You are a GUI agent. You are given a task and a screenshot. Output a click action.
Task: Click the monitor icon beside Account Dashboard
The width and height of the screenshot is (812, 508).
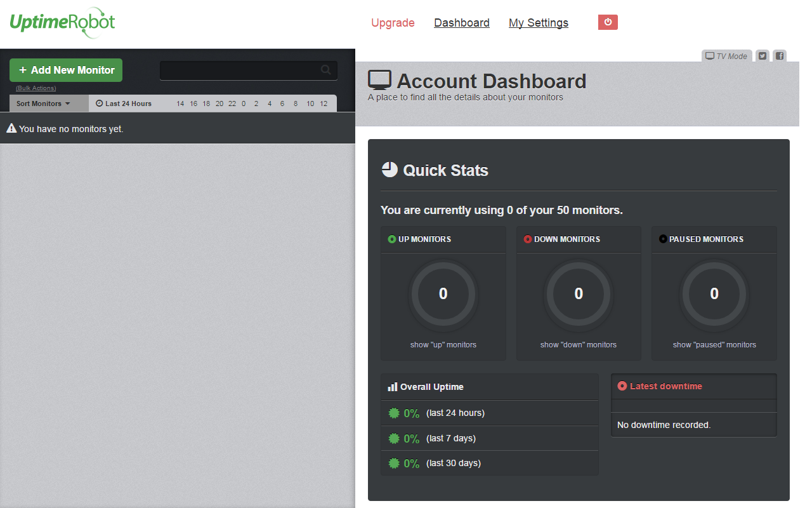pyautogui.click(x=380, y=81)
